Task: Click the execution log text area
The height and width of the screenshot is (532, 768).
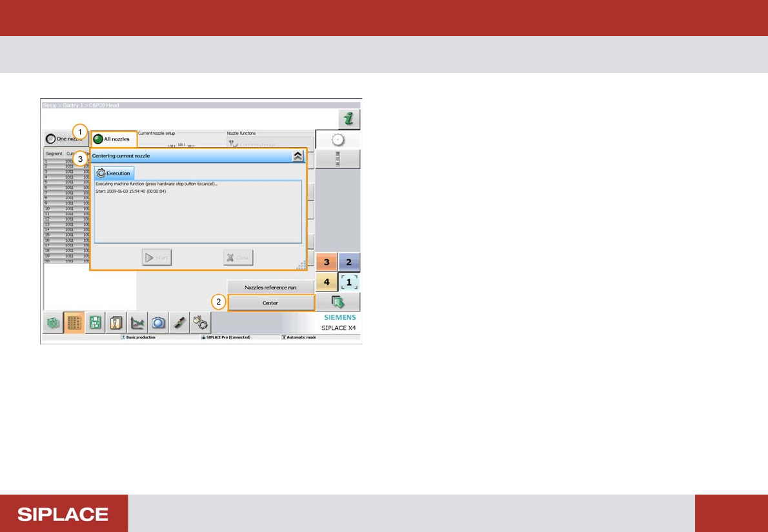Action: click(x=198, y=212)
